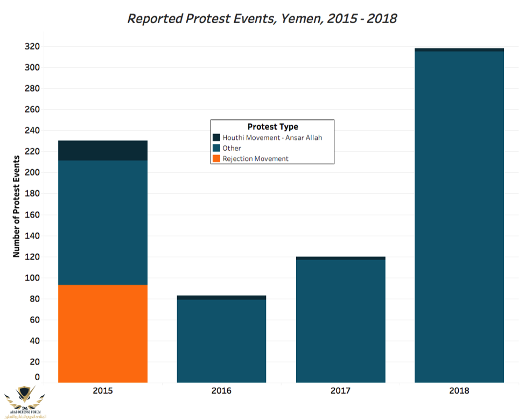Select the orange Rejection Movement bar segment in 2015
This screenshot has height=420, width=525.
tap(103, 333)
